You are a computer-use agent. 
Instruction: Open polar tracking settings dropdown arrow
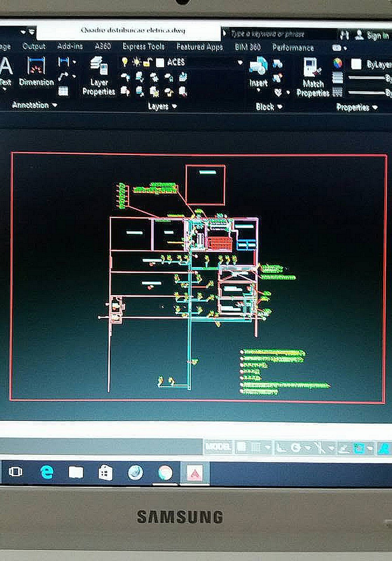307,448
